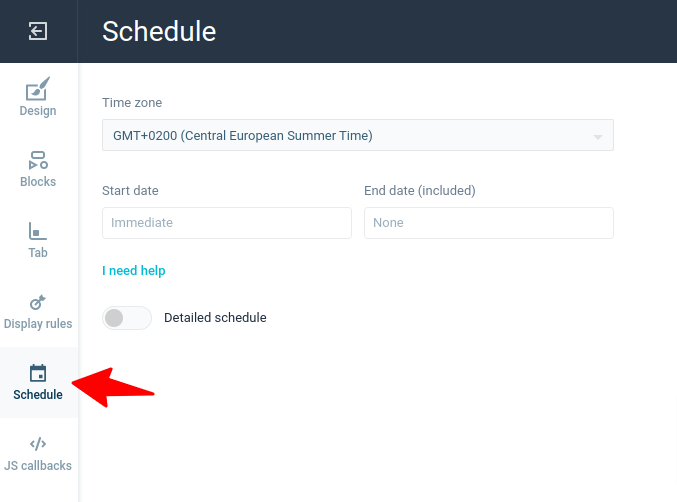Click the Start date Immediate field
The image size is (677, 502).
(x=227, y=223)
